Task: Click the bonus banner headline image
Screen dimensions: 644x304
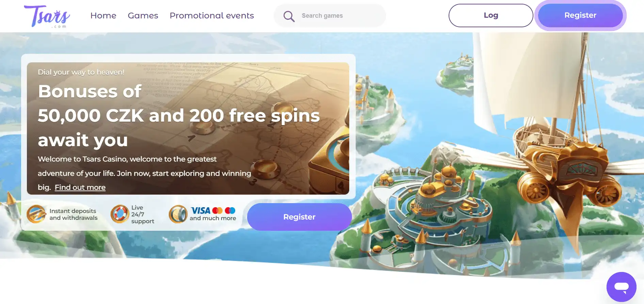Action: 188,128
